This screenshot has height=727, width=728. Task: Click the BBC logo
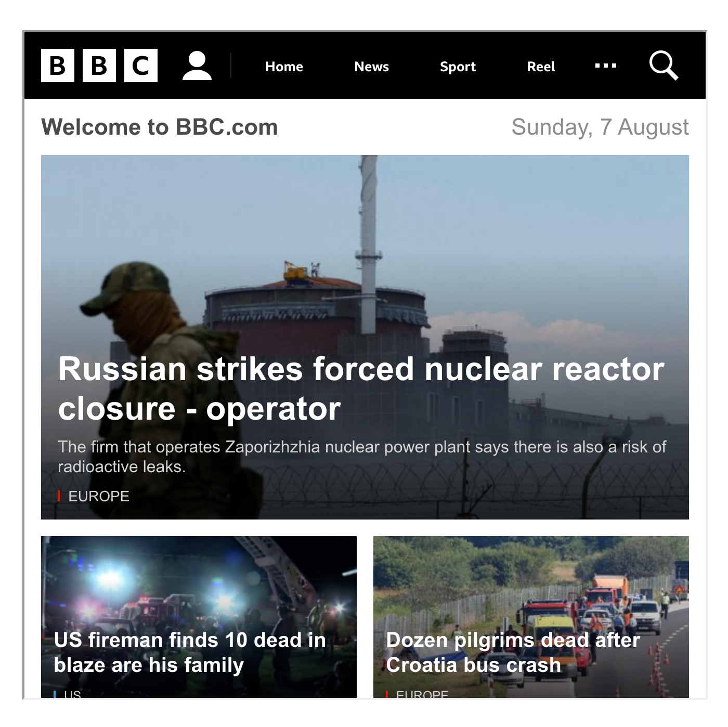point(99,66)
